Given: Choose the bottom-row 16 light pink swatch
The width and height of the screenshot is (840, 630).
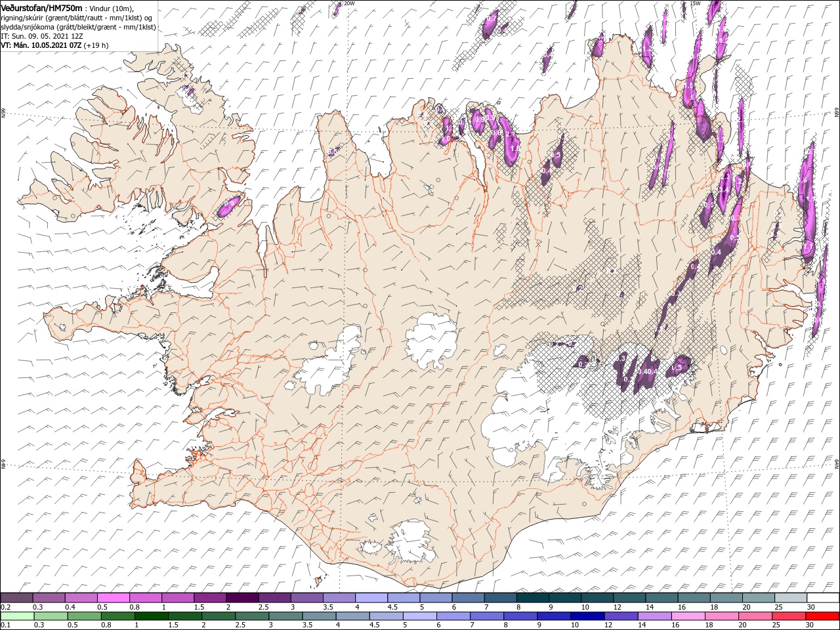Looking at the screenshot, I should pyautogui.click(x=688, y=616).
